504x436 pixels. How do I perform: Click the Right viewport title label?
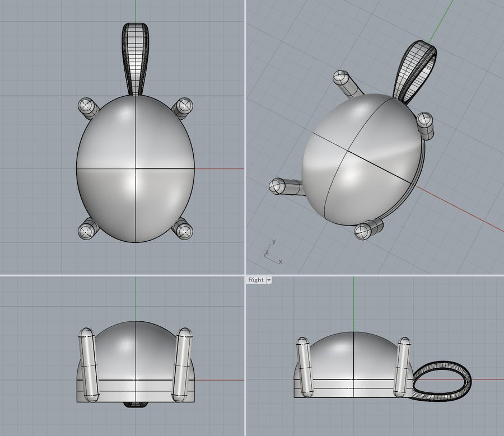point(256,280)
